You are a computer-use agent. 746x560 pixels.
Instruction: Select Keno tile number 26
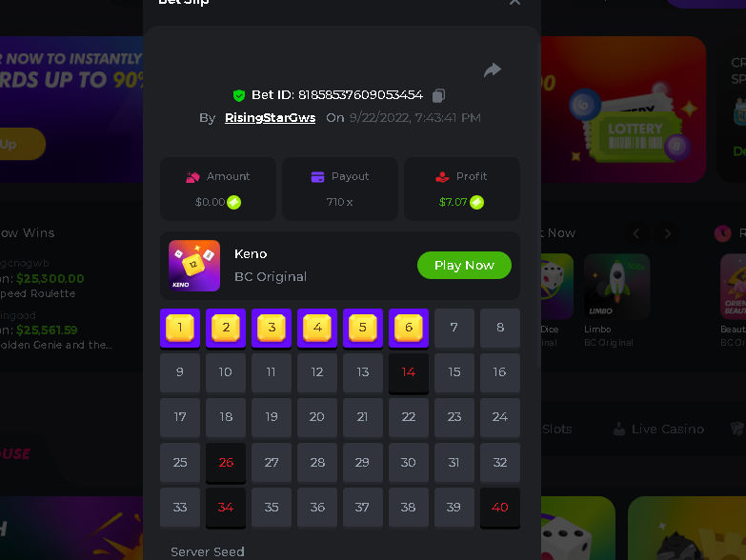pyautogui.click(x=226, y=463)
